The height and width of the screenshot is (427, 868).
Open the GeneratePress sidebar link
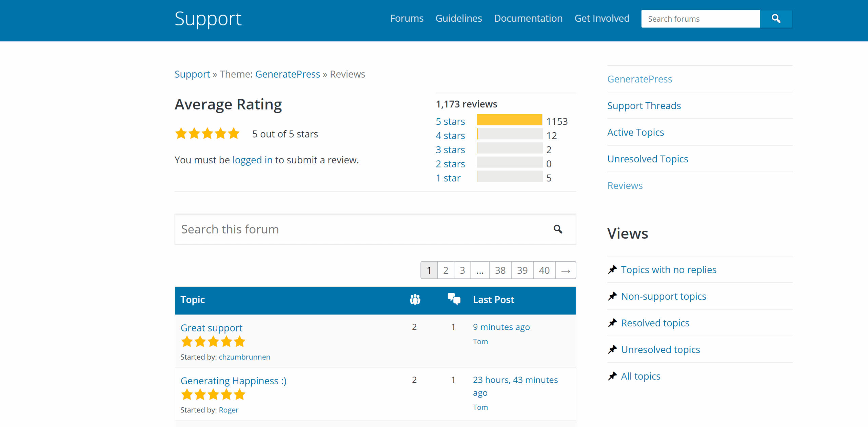point(639,79)
